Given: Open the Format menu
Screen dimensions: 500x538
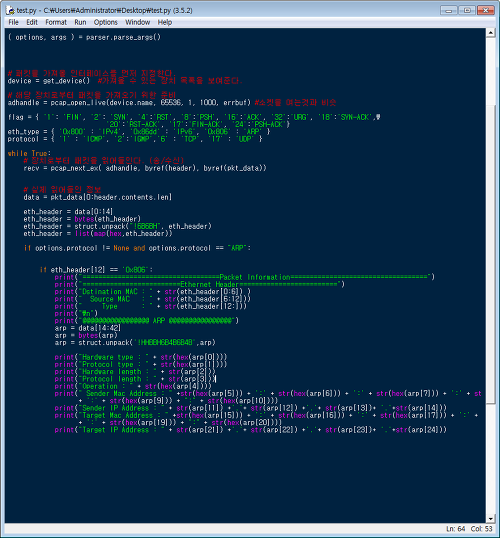Looking at the screenshot, I should (56, 22).
